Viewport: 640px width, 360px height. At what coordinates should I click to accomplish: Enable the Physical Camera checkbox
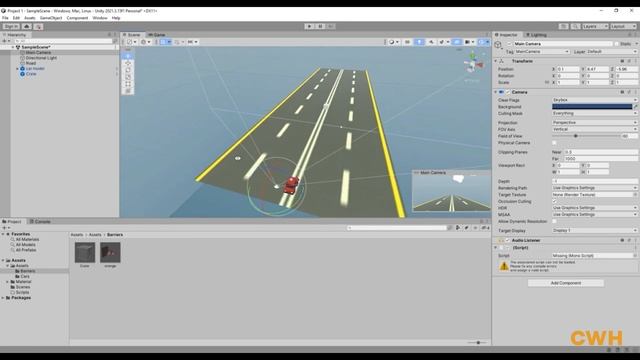(554, 143)
